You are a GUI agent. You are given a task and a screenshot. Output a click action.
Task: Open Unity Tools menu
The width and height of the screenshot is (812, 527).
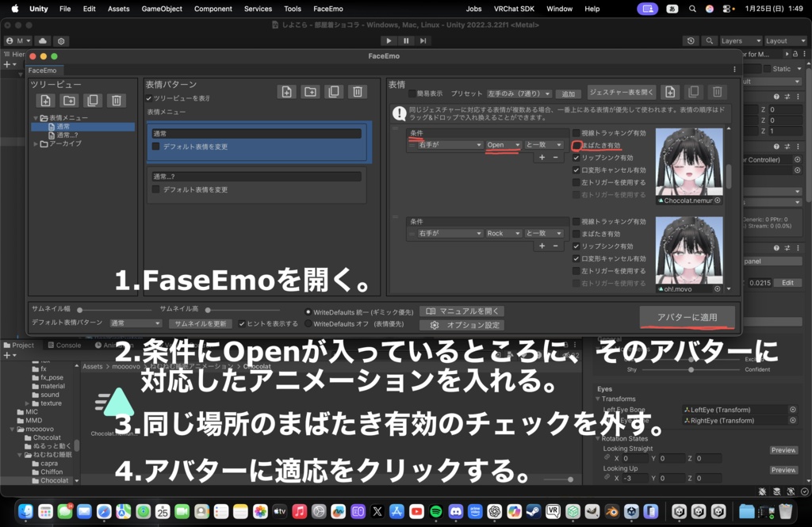[292, 9]
